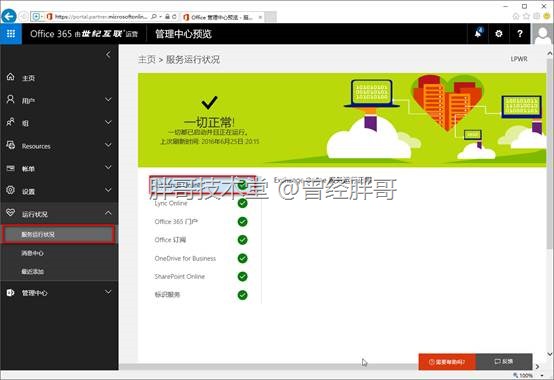Click the yellow smiley feedback icon
This screenshot has height=380, width=554.
coord(547,16)
